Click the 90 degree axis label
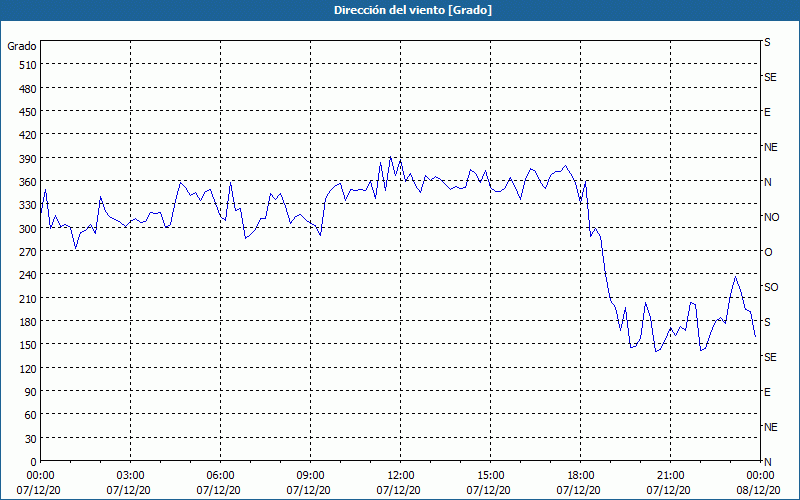Image resolution: width=800 pixels, height=500 pixels. coord(31,392)
